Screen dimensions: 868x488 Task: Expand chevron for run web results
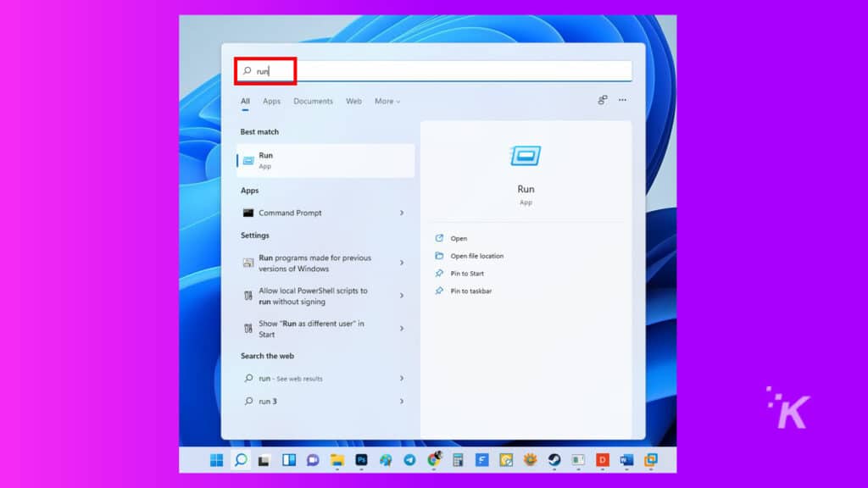click(402, 379)
